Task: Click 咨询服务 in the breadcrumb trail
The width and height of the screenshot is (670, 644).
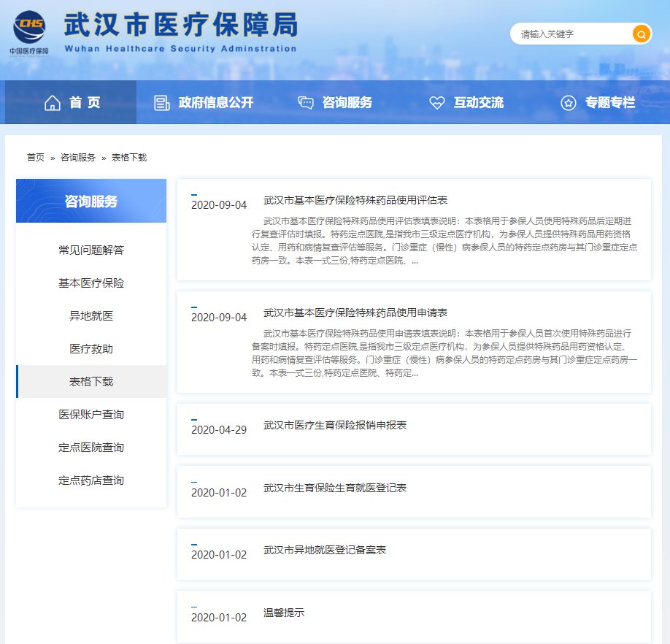Action: 78,158
